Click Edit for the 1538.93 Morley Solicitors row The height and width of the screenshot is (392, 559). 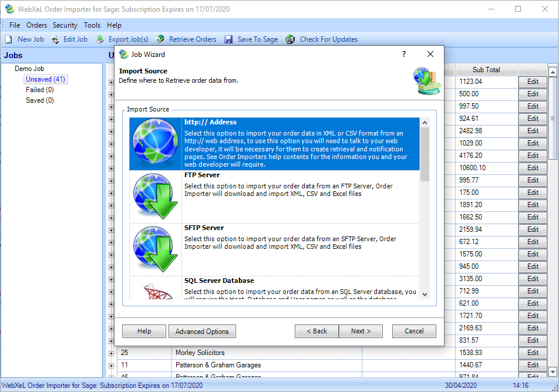point(533,353)
